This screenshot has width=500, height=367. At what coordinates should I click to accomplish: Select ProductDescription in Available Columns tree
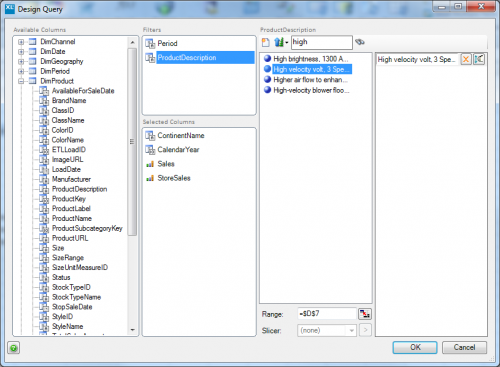[x=80, y=189]
